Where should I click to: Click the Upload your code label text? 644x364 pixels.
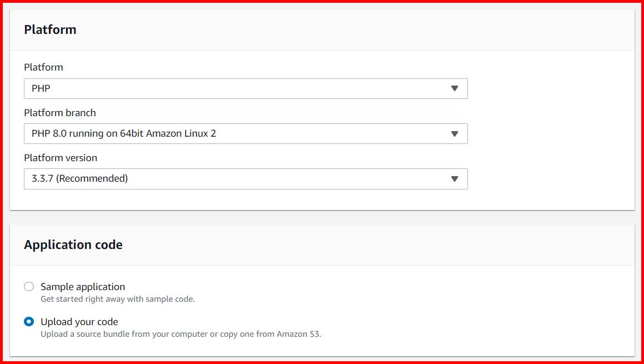tap(79, 321)
